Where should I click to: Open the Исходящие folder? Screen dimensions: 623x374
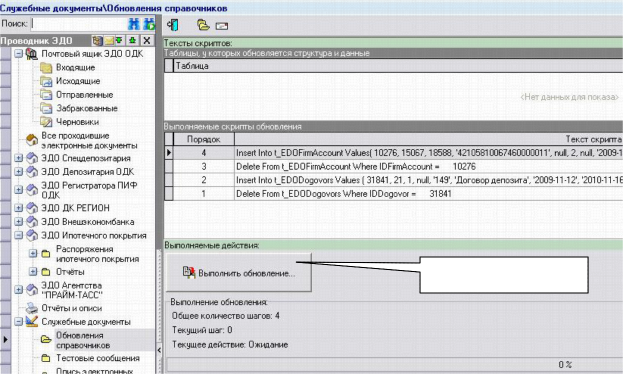pyautogui.click(x=78, y=81)
